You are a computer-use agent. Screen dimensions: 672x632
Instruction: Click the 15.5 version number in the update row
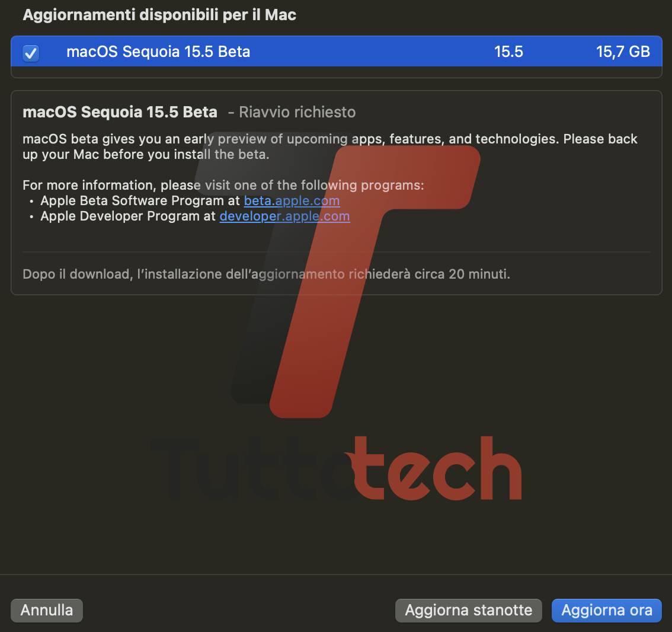(508, 52)
